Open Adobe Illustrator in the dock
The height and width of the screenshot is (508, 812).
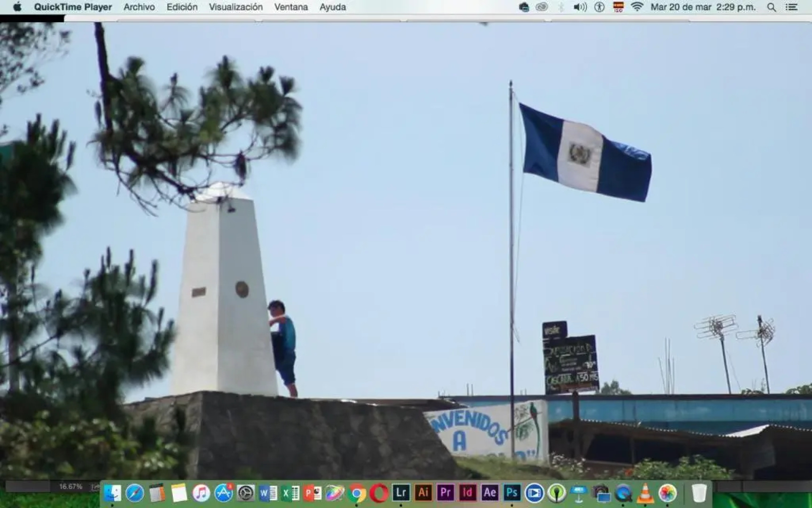coord(423,492)
